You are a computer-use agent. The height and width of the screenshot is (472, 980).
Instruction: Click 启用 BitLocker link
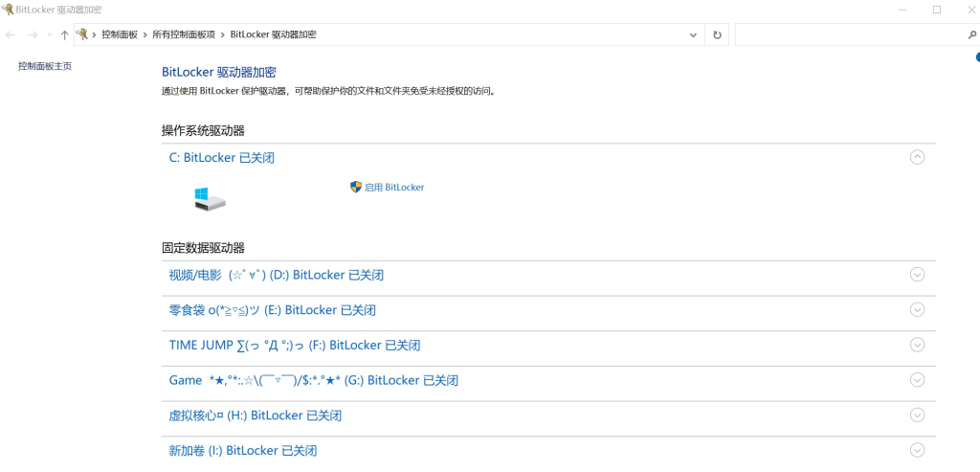(393, 187)
